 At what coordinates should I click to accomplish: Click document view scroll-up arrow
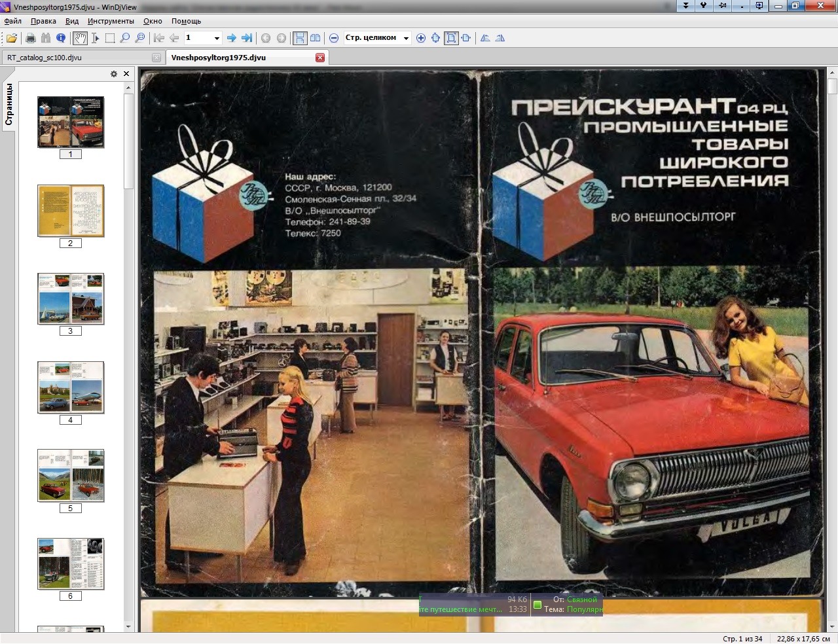(x=832, y=72)
